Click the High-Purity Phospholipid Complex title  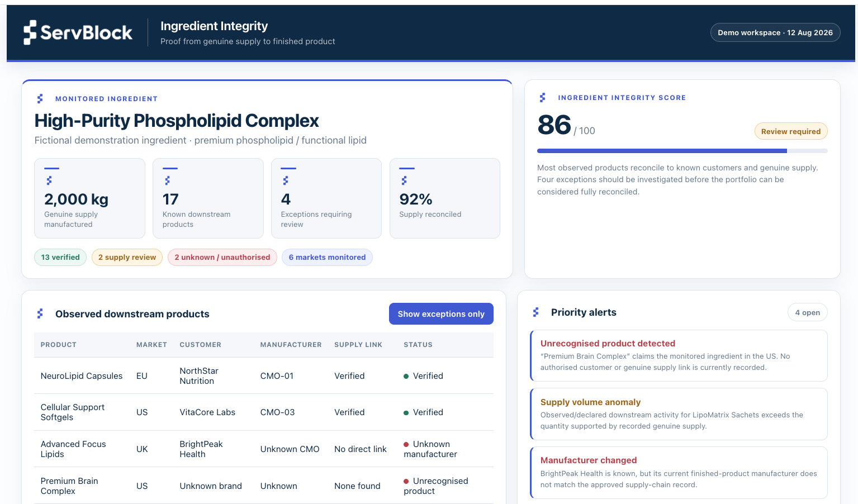click(177, 121)
